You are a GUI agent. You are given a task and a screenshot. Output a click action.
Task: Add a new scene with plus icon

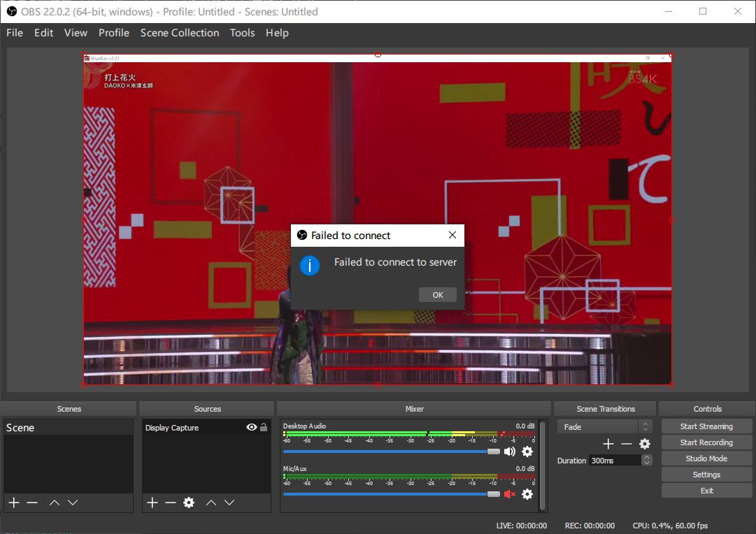13,503
